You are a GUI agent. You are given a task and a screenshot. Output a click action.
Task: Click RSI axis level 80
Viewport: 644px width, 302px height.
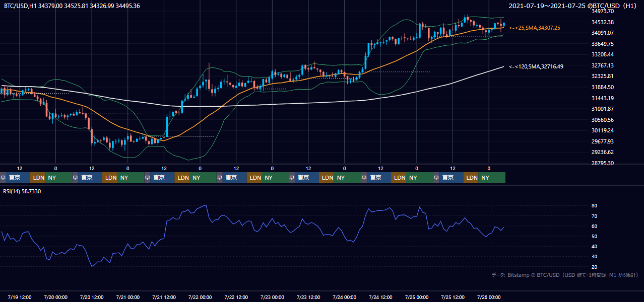coord(595,206)
